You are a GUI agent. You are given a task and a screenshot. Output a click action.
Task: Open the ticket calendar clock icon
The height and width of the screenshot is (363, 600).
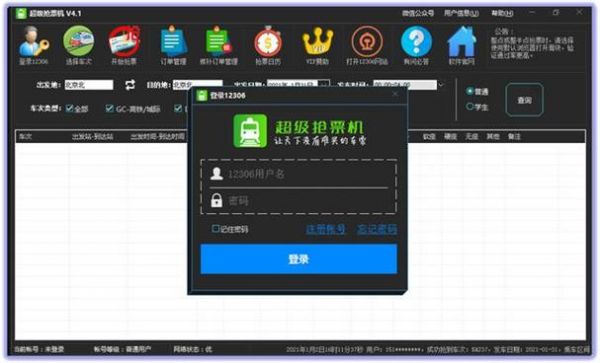268,46
